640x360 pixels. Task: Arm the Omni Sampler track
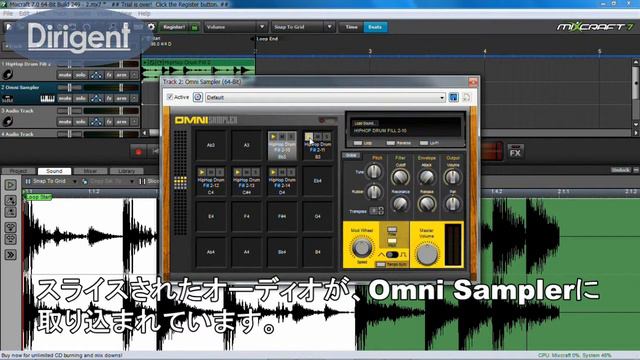pyautogui.click(x=122, y=98)
